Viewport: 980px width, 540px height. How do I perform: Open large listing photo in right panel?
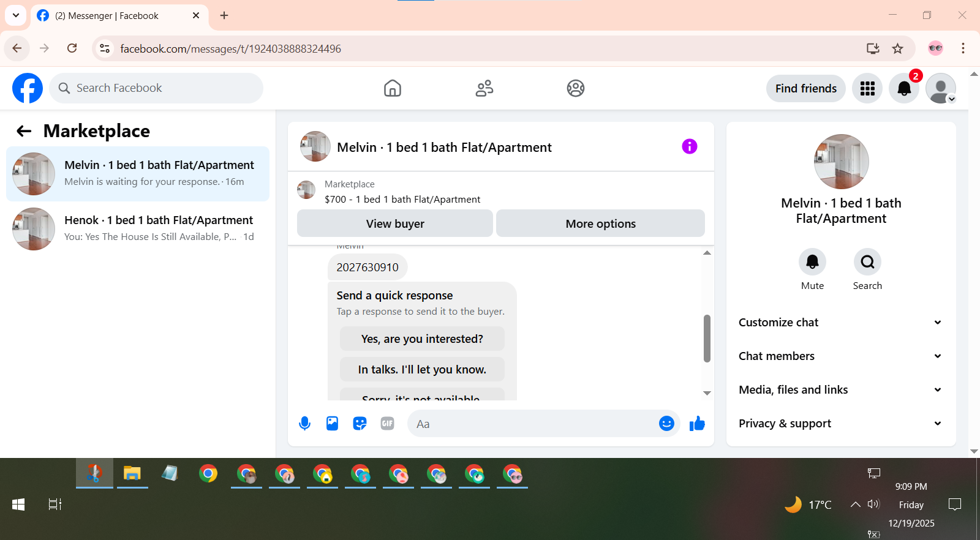pyautogui.click(x=841, y=162)
